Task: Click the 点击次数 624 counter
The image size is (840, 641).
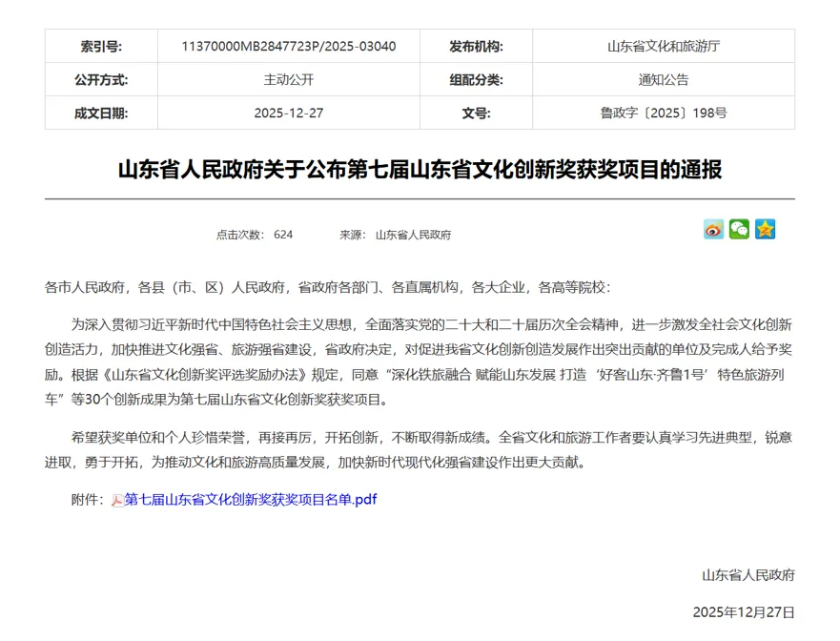Action: coord(255,235)
